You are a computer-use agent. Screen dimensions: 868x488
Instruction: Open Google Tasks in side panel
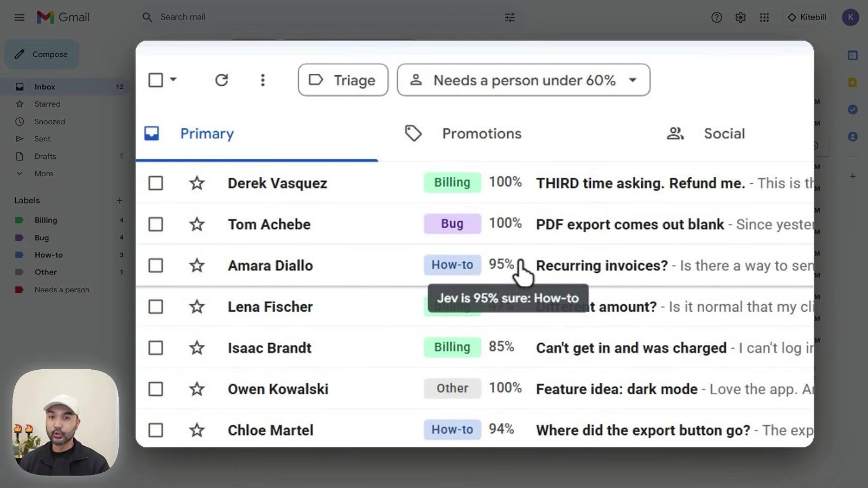click(x=853, y=110)
